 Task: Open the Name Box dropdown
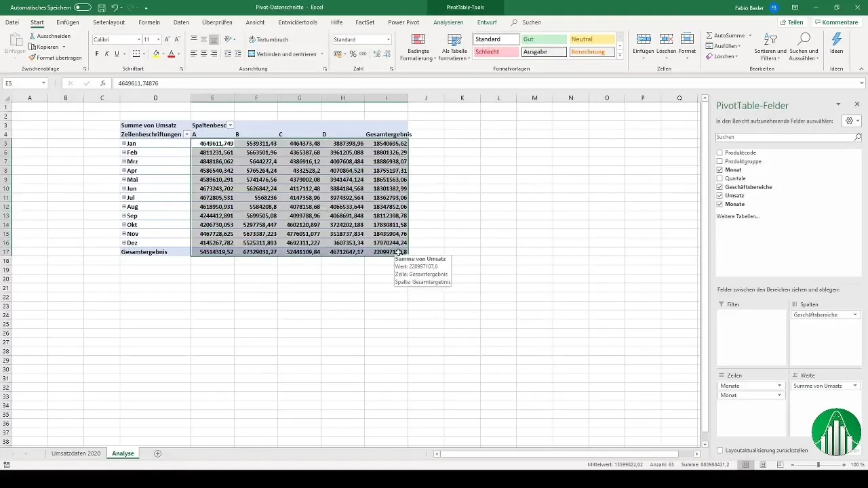[43, 83]
